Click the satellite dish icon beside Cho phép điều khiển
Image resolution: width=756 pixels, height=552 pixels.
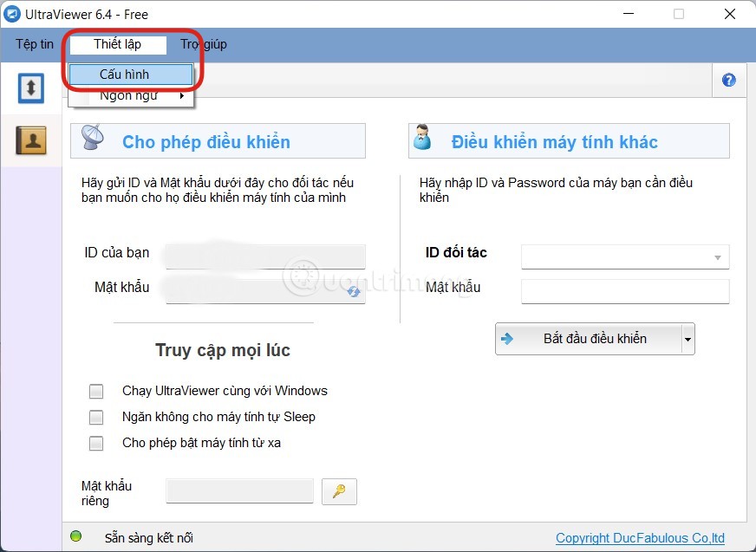click(x=93, y=138)
